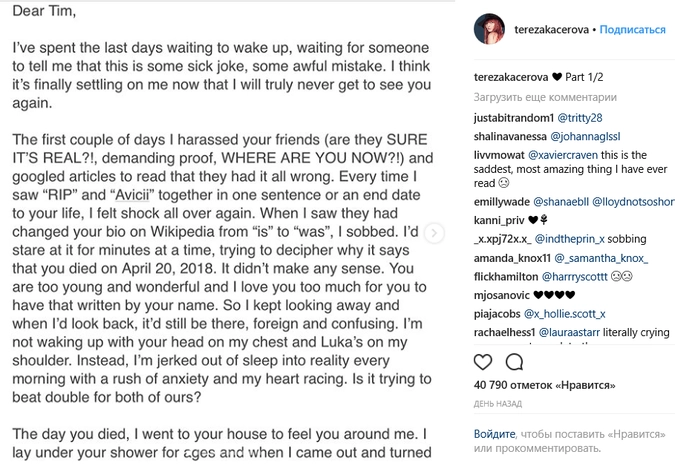
Task: Go to next image with carousel arrow
Action: pyautogui.click(x=434, y=233)
